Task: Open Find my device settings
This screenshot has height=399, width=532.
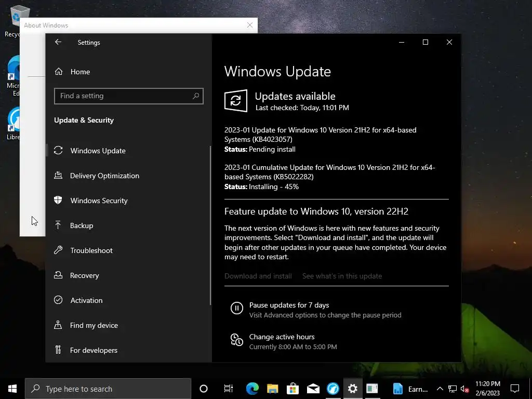Action: tap(94, 325)
